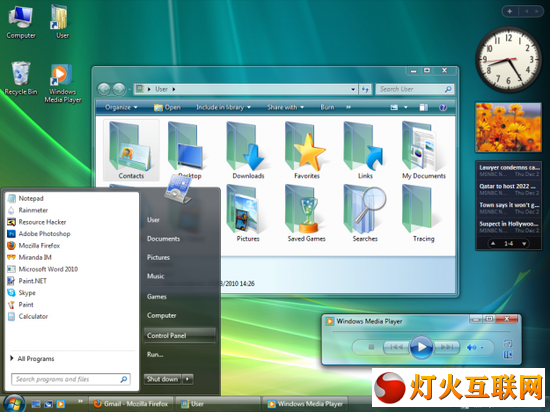Select the Tracing folder

tap(423, 213)
